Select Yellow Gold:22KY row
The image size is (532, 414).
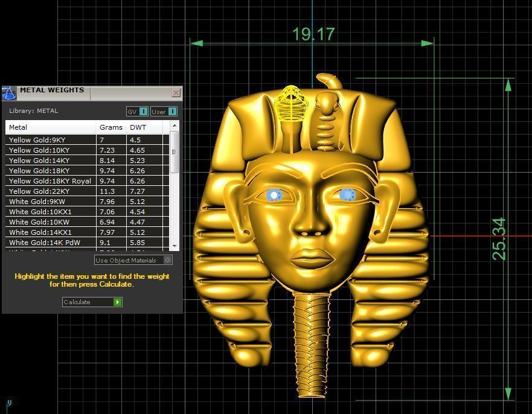(x=87, y=191)
